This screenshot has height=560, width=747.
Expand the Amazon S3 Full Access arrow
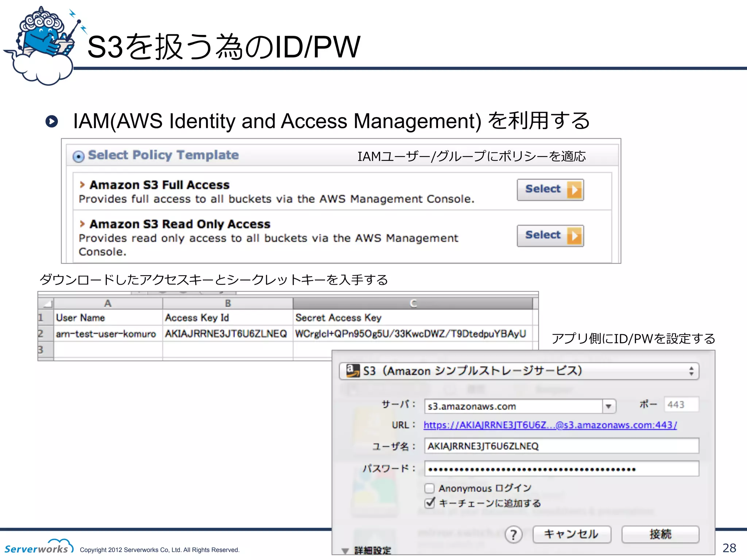coord(82,185)
